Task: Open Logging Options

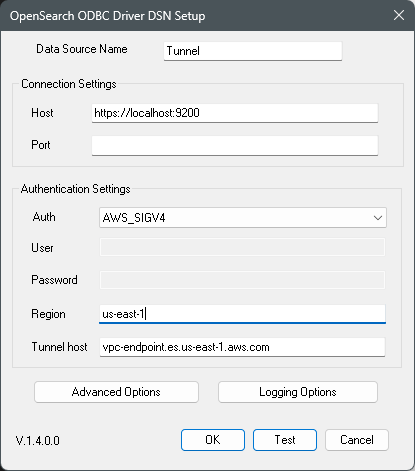Action: point(298,392)
